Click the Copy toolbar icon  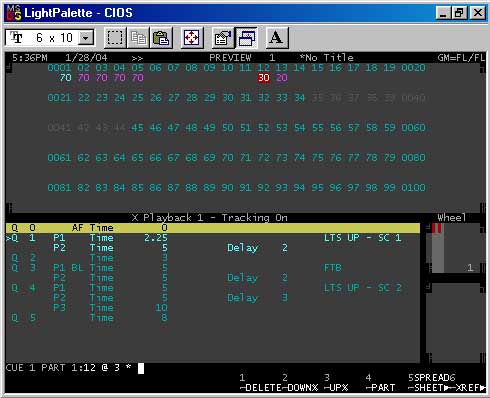tap(138, 38)
